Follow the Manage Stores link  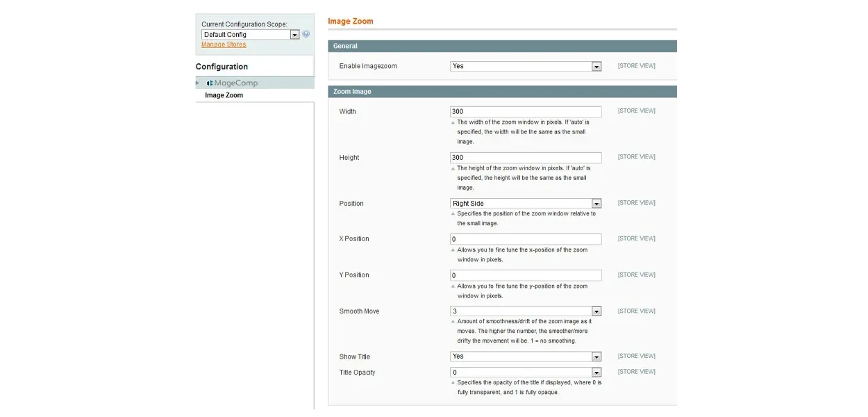224,44
